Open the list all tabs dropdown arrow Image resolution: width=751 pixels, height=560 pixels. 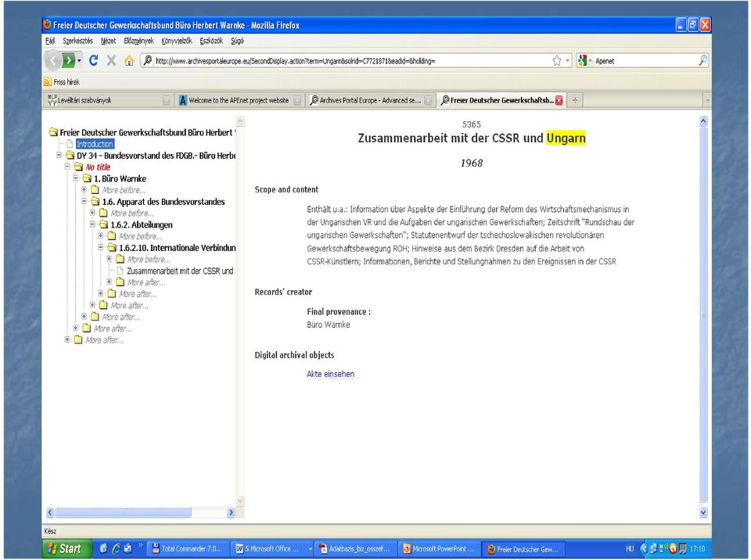click(x=707, y=100)
